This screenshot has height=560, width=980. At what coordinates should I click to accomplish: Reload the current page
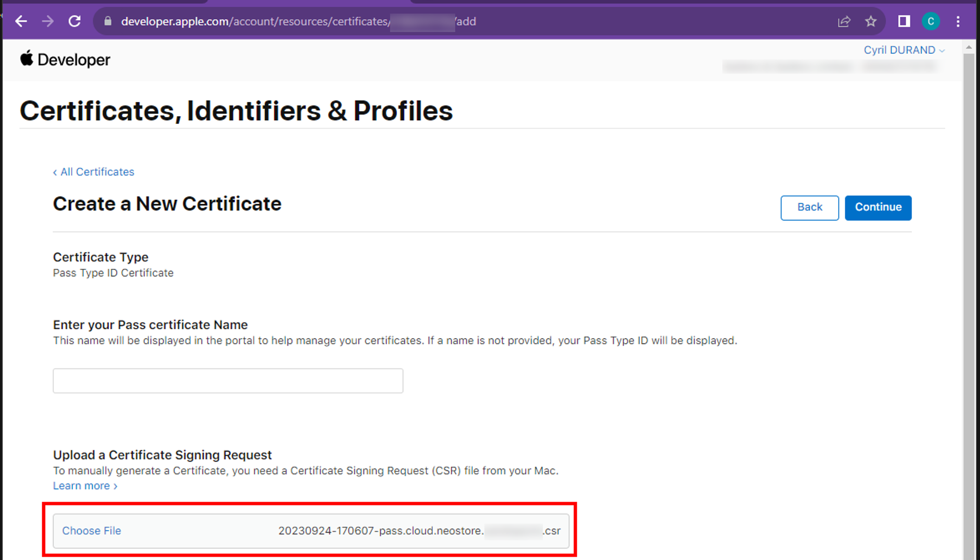(x=74, y=21)
